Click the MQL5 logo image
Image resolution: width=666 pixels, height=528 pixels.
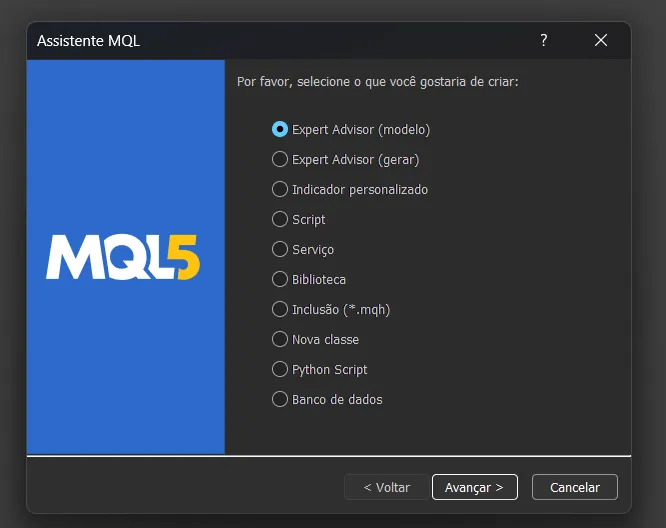[x=123, y=257]
